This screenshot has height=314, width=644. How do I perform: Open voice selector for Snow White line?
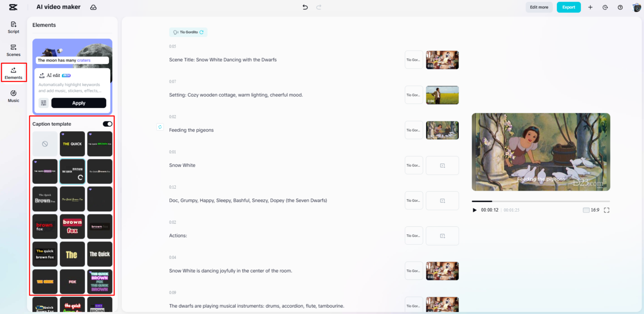pyautogui.click(x=413, y=165)
